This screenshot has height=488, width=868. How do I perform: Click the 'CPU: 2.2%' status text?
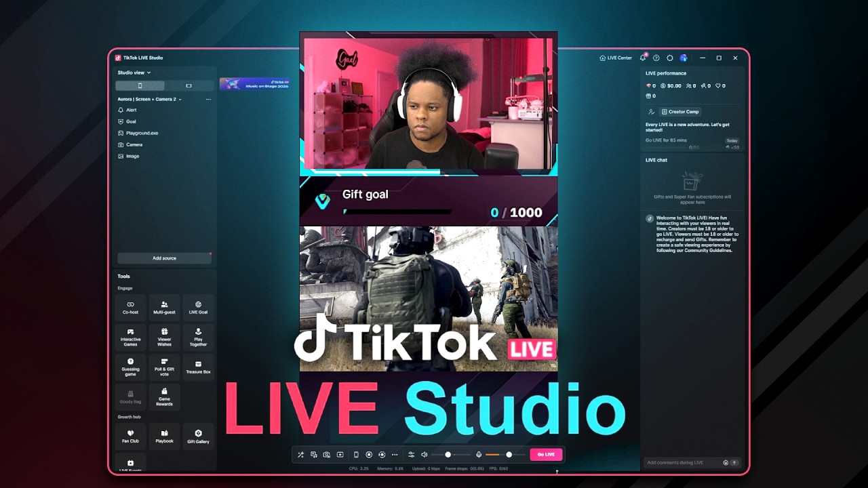coord(359,468)
